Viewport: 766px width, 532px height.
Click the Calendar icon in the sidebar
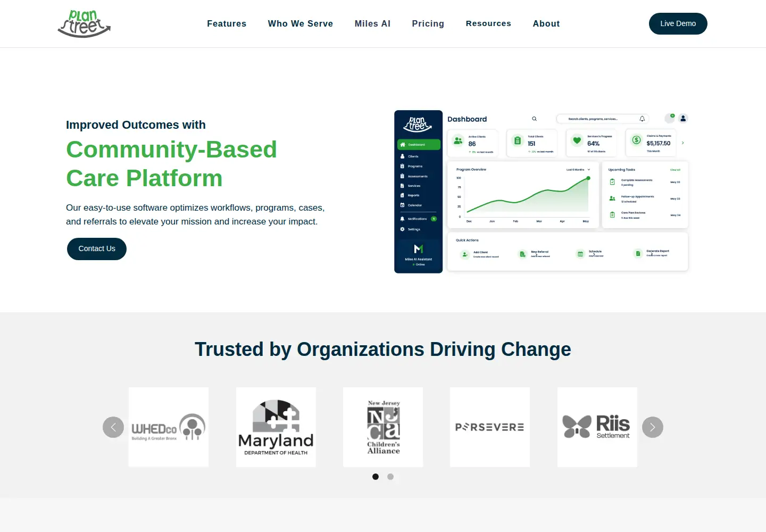point(402,205)
